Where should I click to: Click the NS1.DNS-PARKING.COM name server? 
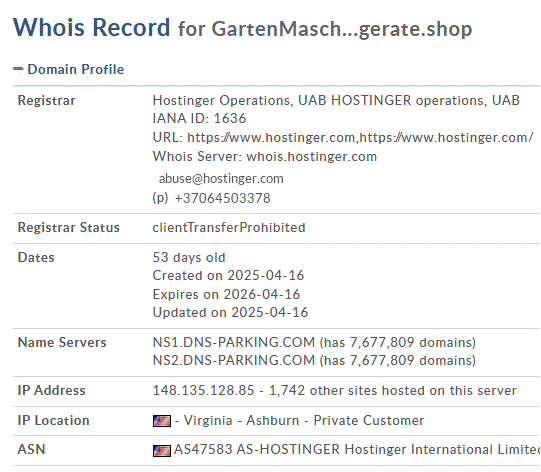pyautogui.click(x=234, y=342)
